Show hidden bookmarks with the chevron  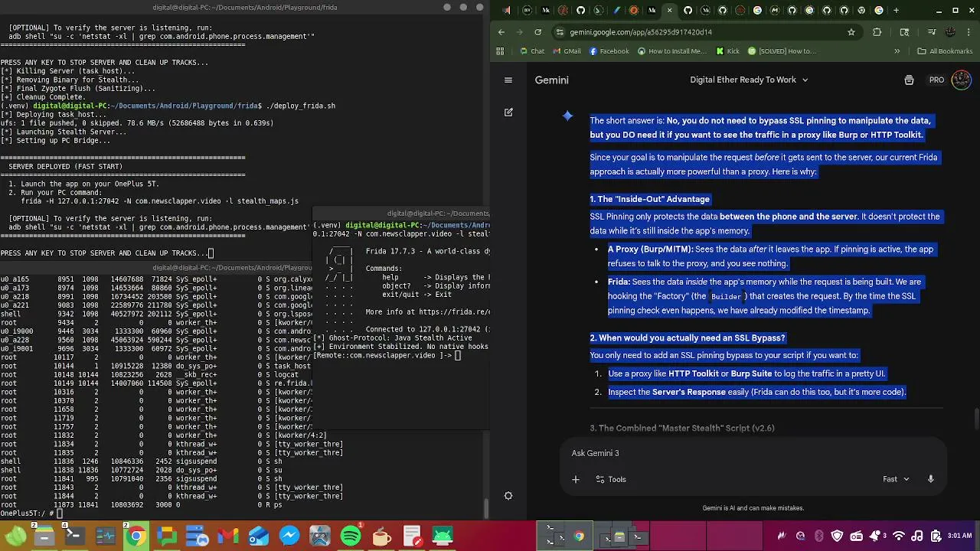pyautogui.click(x=897, y=51)
